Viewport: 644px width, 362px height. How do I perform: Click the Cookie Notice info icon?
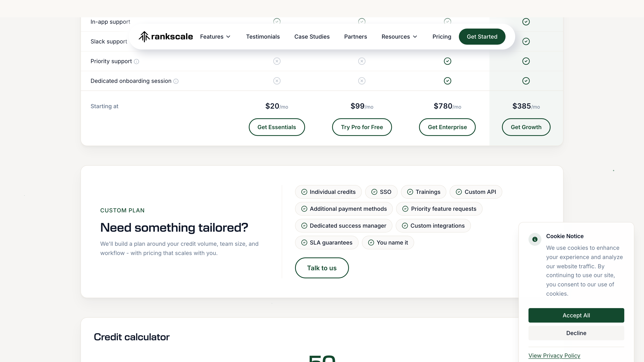tap(535, 239)
